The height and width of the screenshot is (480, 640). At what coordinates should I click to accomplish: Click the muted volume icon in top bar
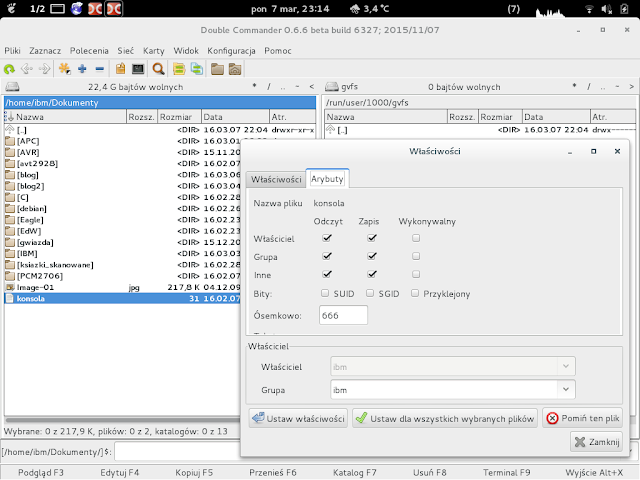click(607, 9)
